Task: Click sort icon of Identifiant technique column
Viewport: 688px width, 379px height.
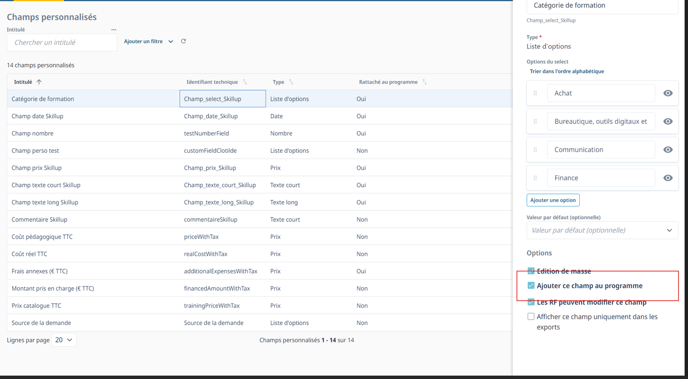Action: (x=245, y=82)
